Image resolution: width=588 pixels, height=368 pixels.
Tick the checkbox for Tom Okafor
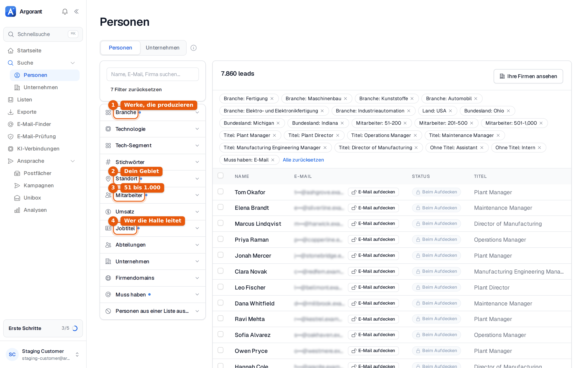coord(220,192)
